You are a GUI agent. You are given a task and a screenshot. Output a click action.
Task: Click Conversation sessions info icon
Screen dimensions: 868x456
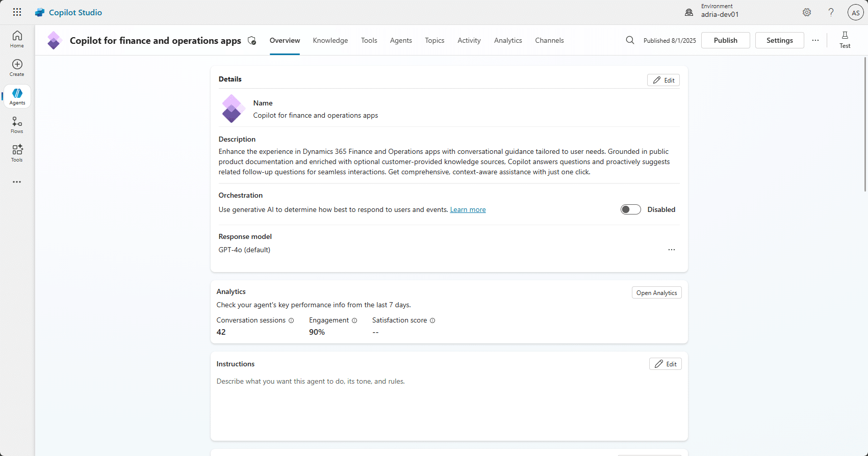pyautogui.click(x=291, y=320)
